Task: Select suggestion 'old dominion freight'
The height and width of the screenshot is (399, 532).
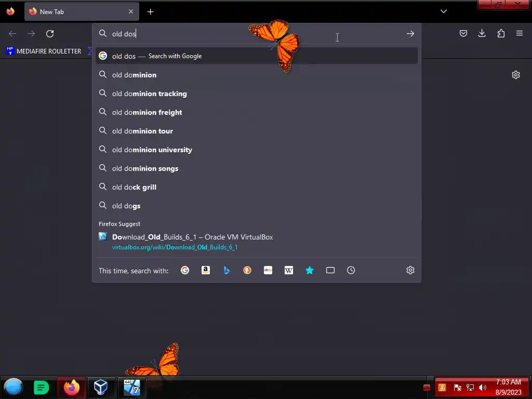Action: point(257,112)
